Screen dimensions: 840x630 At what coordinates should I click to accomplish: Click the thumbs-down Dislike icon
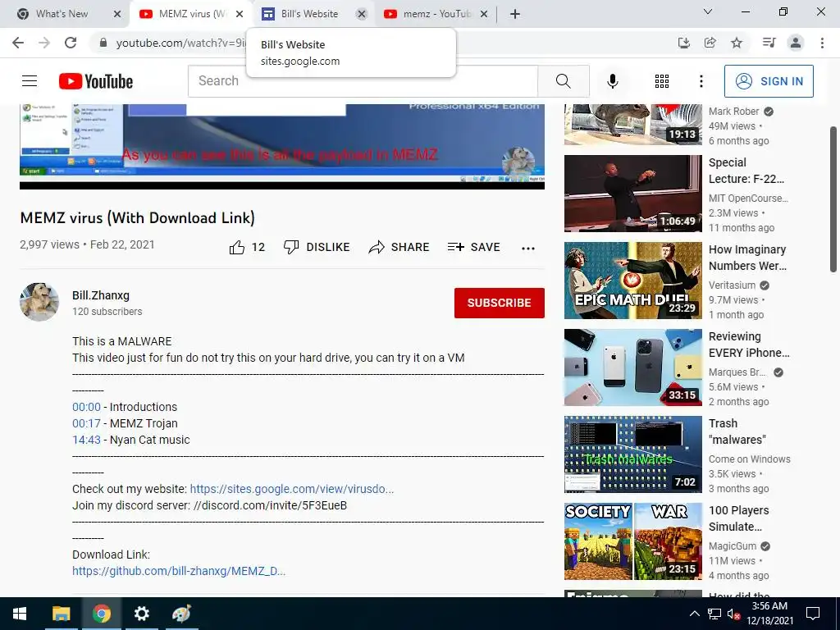(291, 247)
